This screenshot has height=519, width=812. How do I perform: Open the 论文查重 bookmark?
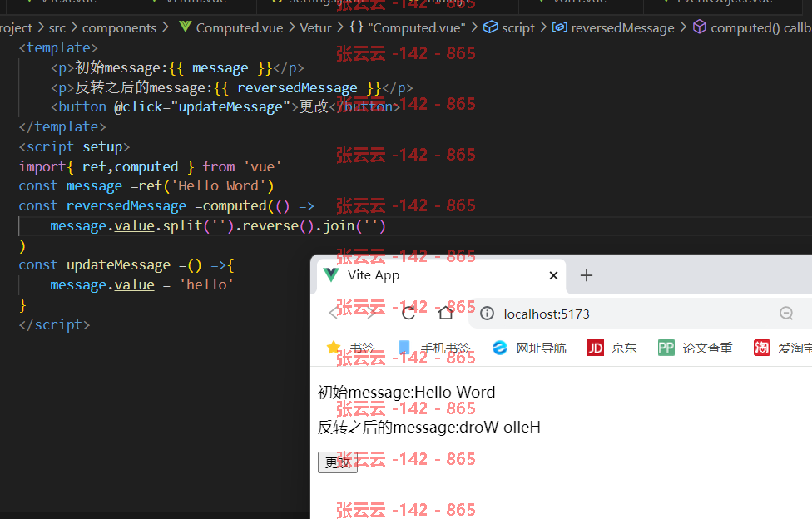click(x=695, y=348)
